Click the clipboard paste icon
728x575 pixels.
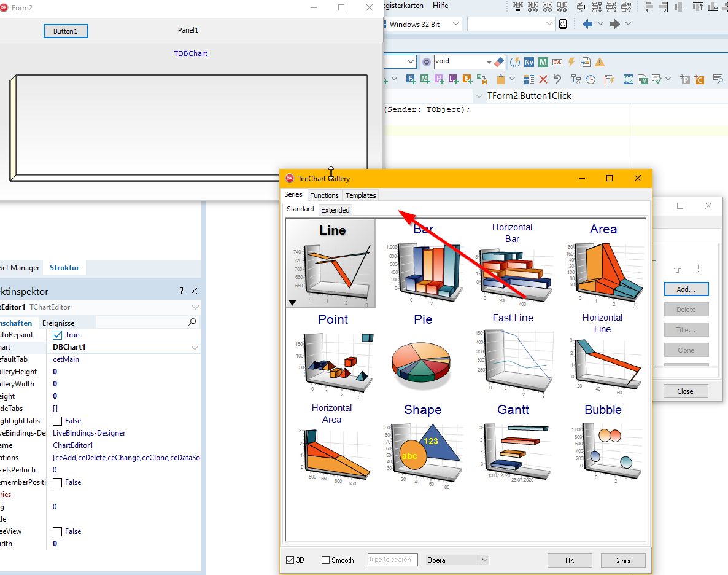500,79
